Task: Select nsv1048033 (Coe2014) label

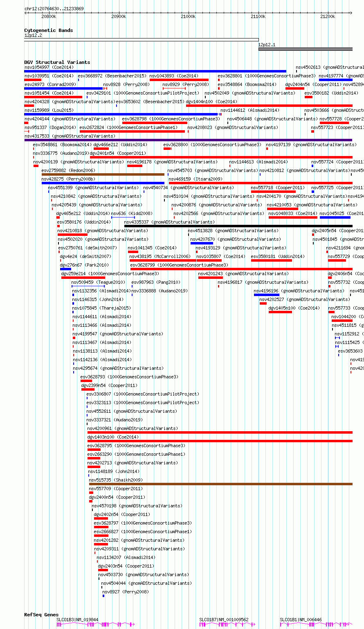Action: click(x=293, y=213)
